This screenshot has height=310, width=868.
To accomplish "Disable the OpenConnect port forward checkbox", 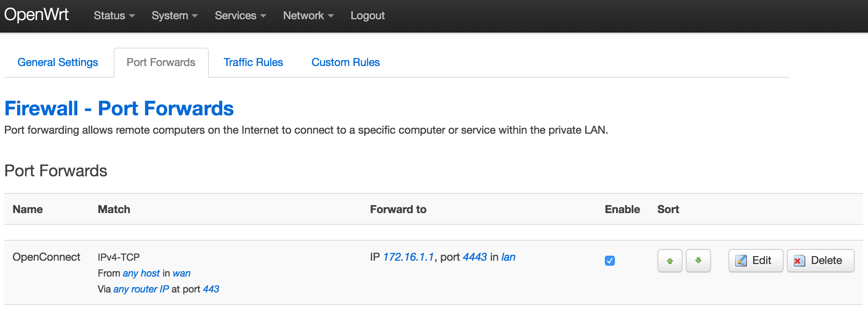I will coord(609,261).
